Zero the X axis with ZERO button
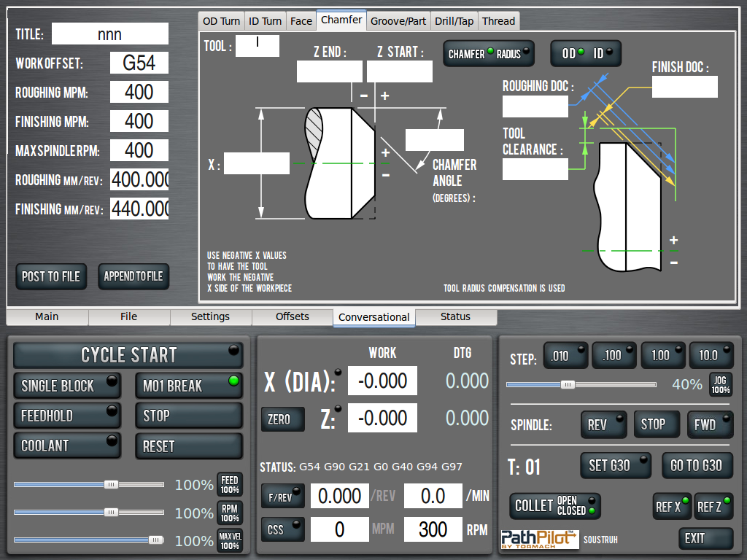 (282, 419)
